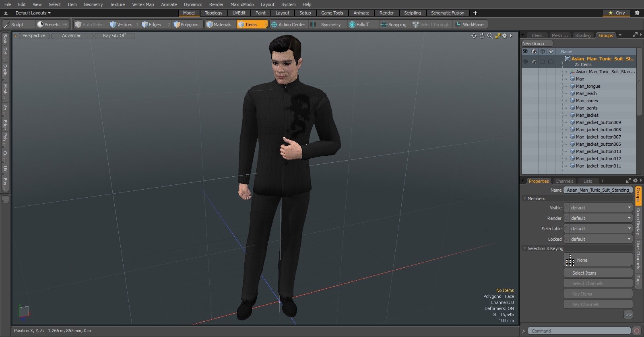Open the Locked dropdown
The image size is (644, 337).
(x=598, y=239)
